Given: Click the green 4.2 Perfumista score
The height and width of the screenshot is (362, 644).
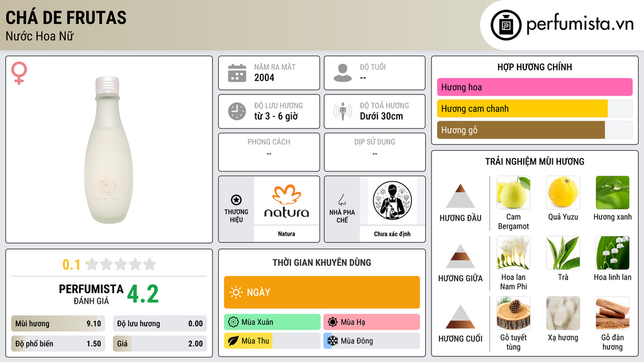Looking at the screenshot, I should click(x=143, y=294).
